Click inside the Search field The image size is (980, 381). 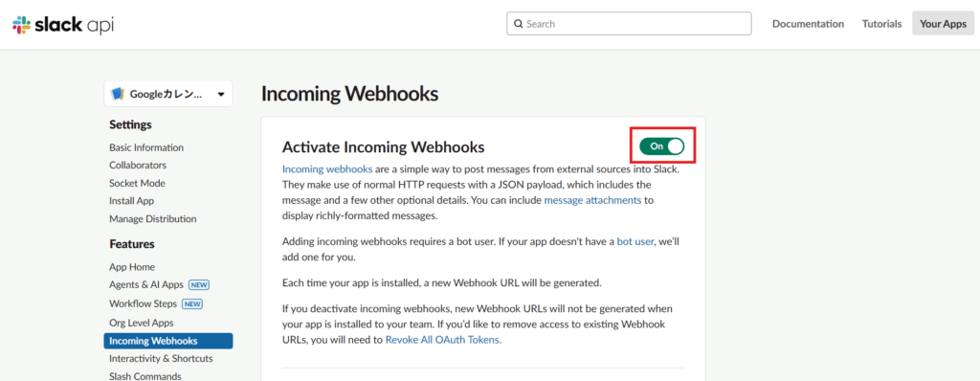pyautogui.click(x=629, y=24)
